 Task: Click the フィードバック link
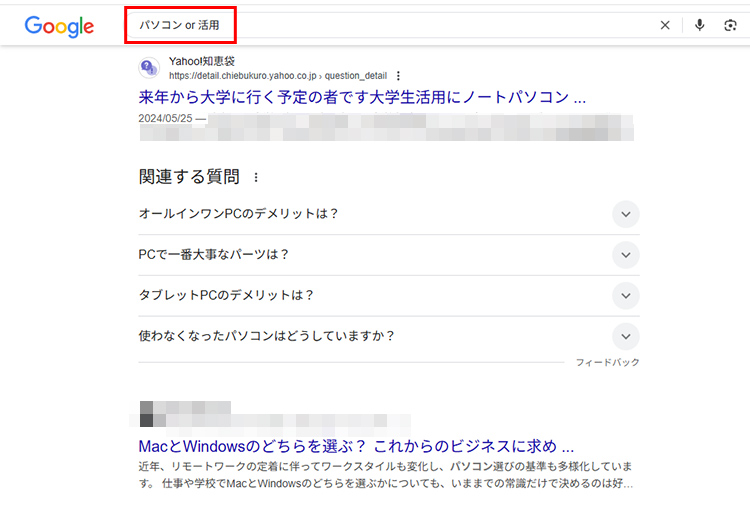[607, 362]
